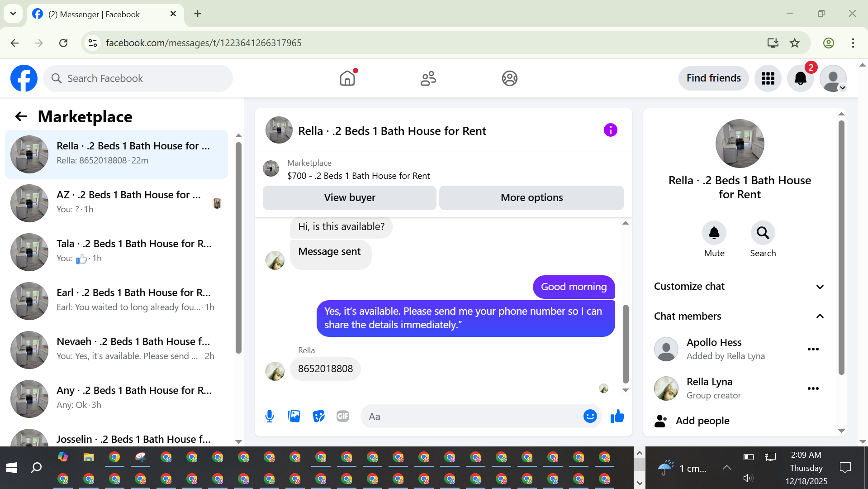The height and width of the screenshot is (489, 868).
Task: Click Apollo Hess chat member name
Action: (x=714, y=343)
